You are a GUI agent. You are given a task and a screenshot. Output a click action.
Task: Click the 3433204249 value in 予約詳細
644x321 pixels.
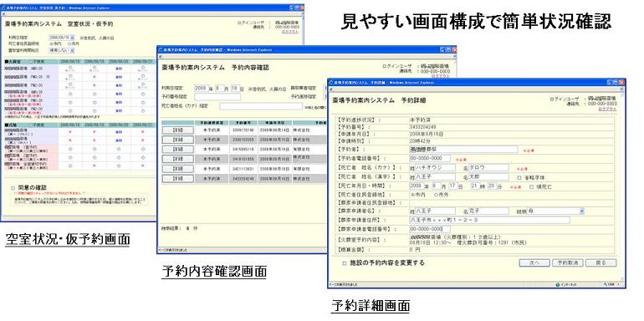pyautogui.click(x=422, y=127)
